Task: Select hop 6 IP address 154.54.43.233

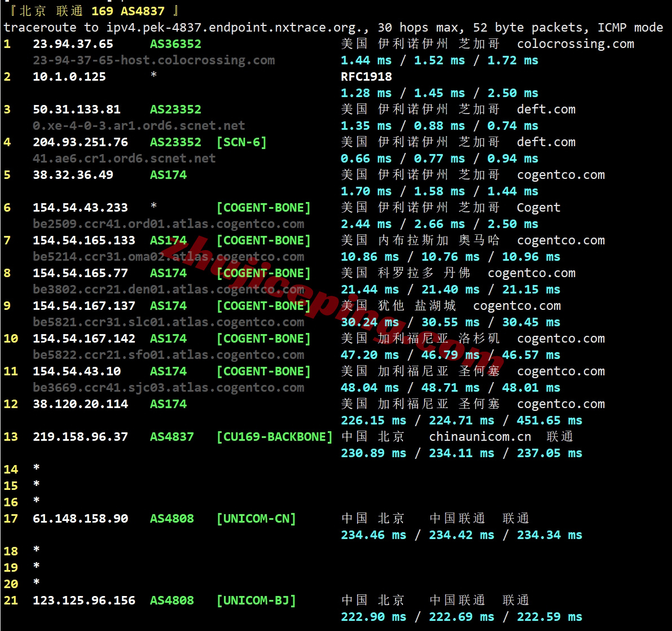Action: coord(80,208)
